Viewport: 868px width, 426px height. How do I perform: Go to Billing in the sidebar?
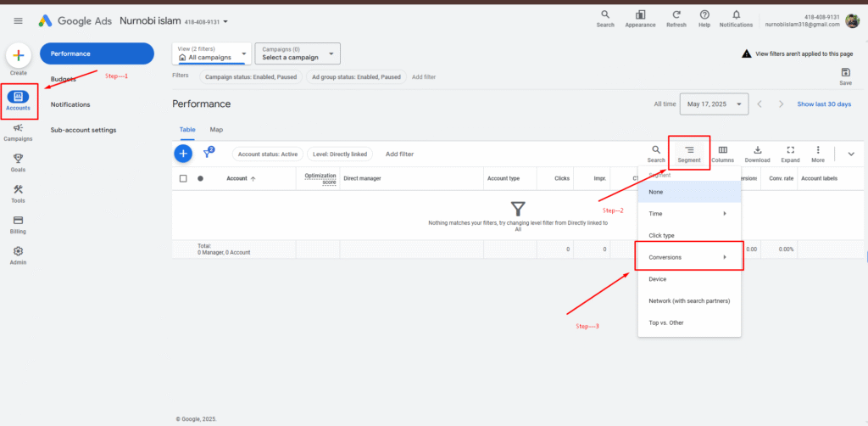(x=18, y=221)
